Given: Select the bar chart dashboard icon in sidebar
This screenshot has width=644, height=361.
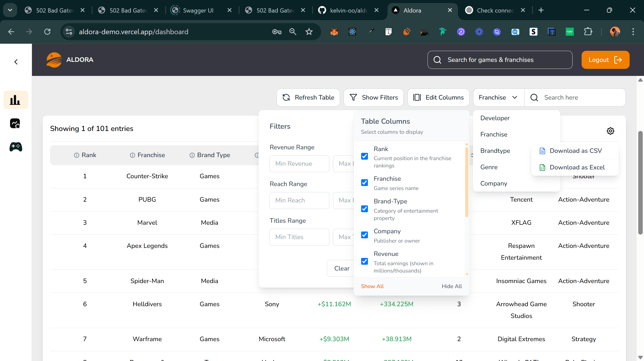Looking at the screenshot, I should tap(15, 100).
